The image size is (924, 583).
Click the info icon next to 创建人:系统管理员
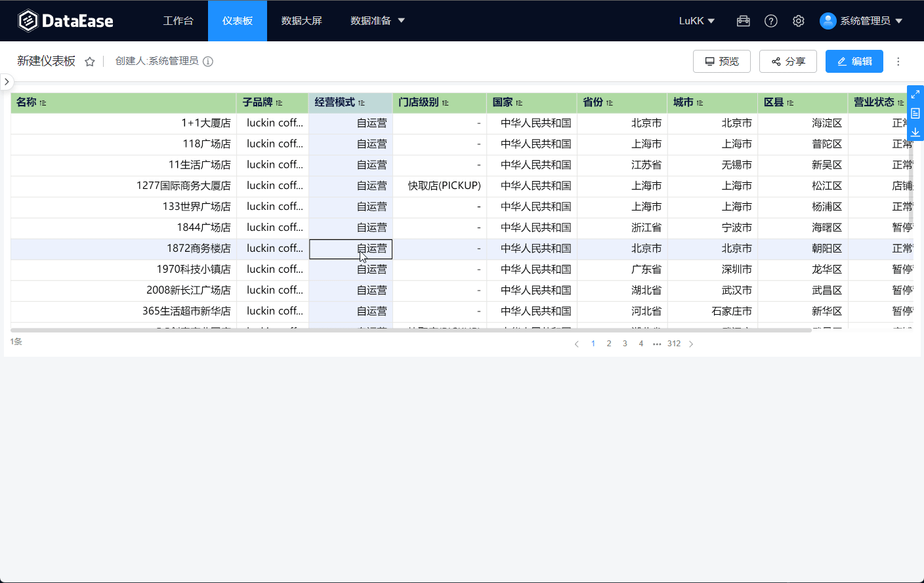click(207, 61)
